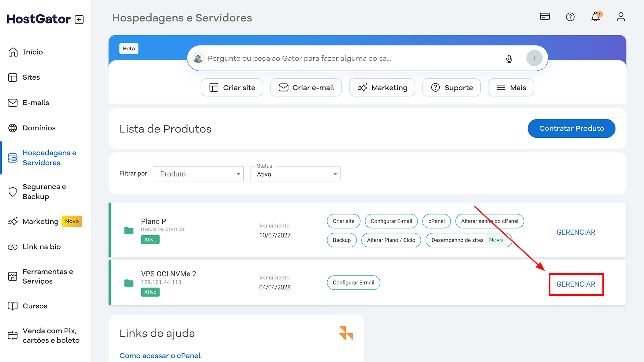
Task: Open the Mais menu button
Action: point(511,87)
